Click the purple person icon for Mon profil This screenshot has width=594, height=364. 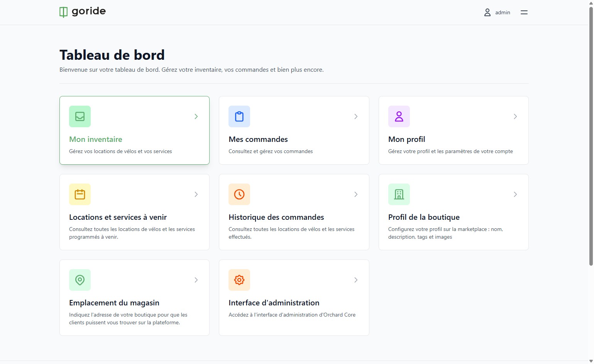click(x=399, y=116)
